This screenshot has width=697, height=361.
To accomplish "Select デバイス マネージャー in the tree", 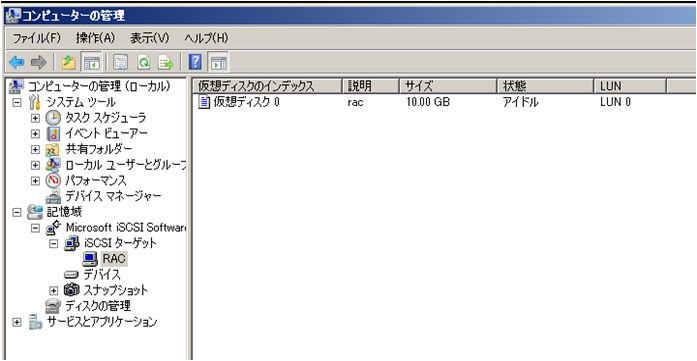I will (113, 196).
